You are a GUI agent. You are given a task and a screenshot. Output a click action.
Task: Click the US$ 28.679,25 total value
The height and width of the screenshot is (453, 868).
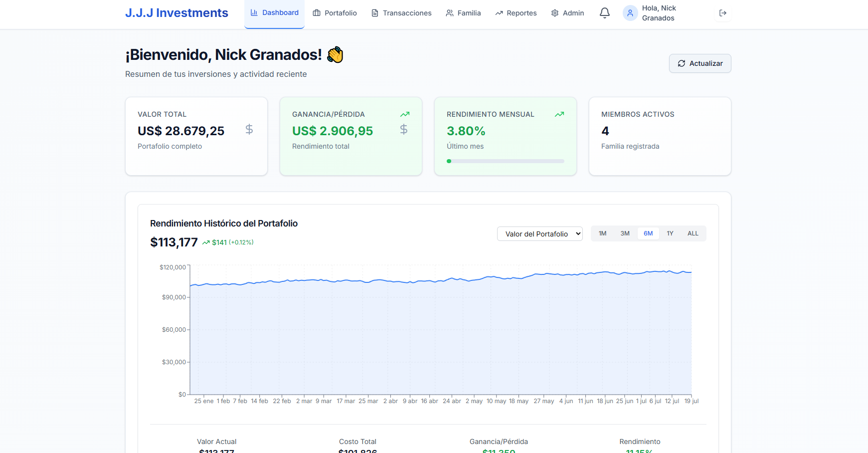pyautogui.click(x=181, y=131)
